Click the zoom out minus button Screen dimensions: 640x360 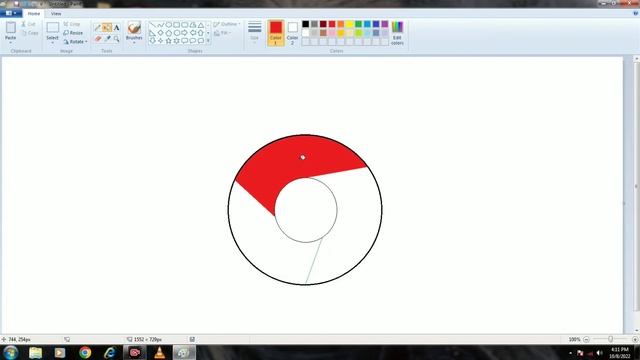(586, 339)
